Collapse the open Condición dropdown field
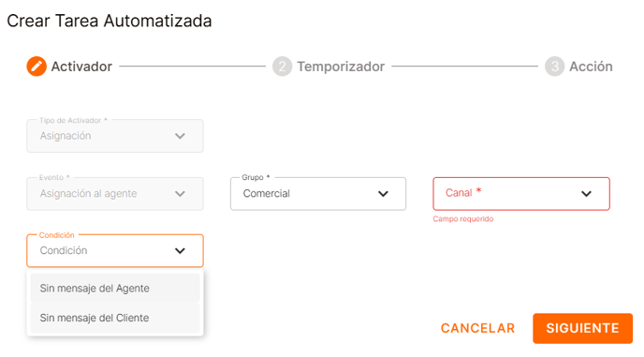Image resolution: width=644 pixels, height=357 pixels. pyautogui.click(x=115, y=251)
